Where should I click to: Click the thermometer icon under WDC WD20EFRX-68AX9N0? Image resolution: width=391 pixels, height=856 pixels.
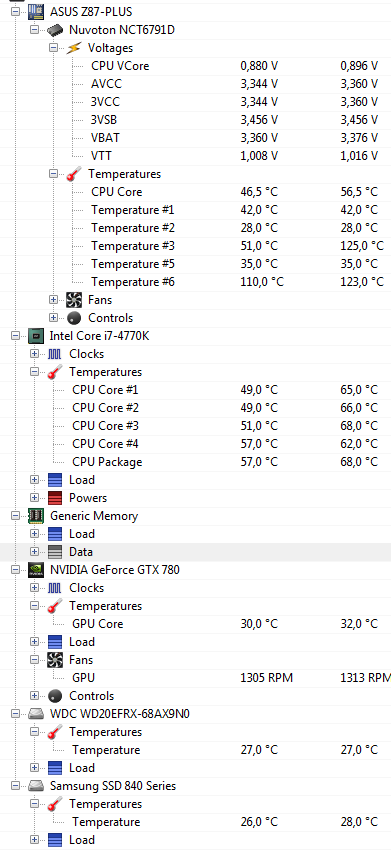(x=55, y=732)
